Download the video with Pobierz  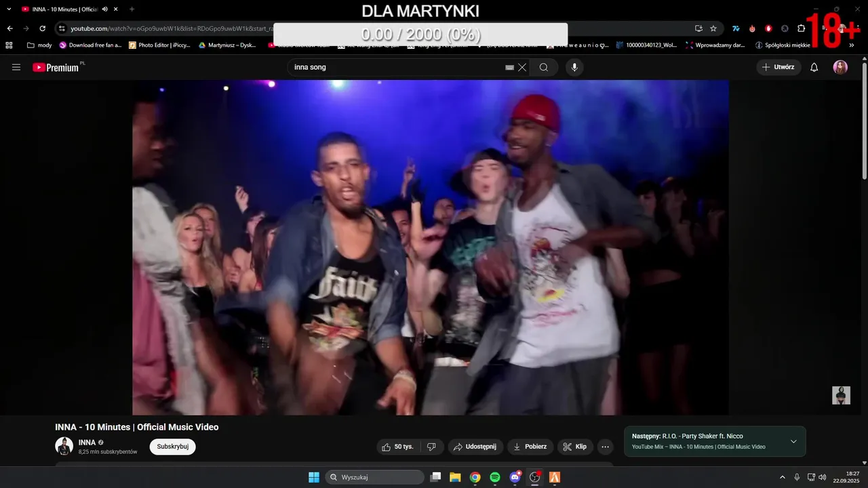(530, 447)
